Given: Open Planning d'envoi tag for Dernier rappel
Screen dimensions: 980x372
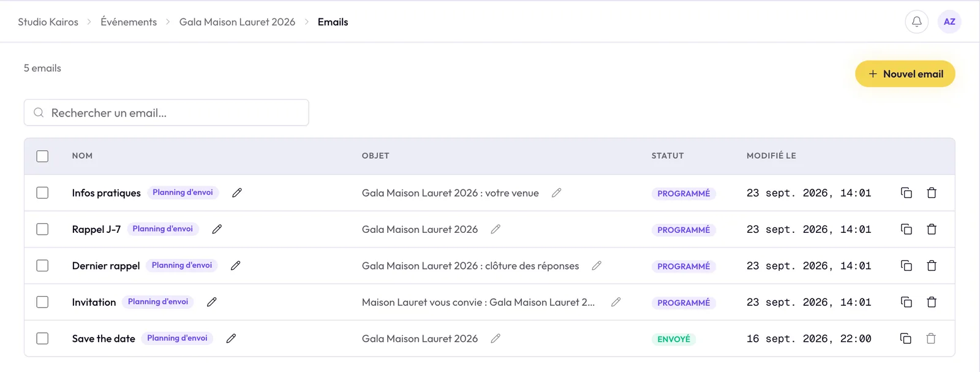Looking at the screenshot, I should pyautogui.click(x=182, y=265).
